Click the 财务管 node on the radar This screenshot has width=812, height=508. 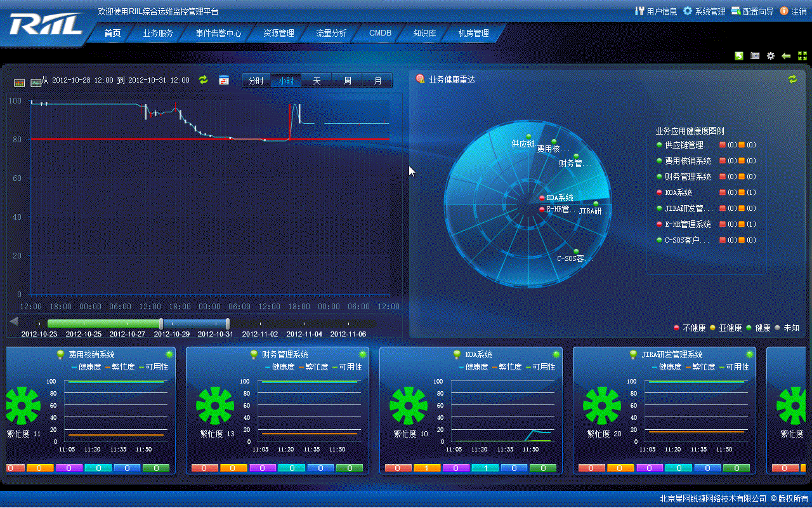point(576,156)
